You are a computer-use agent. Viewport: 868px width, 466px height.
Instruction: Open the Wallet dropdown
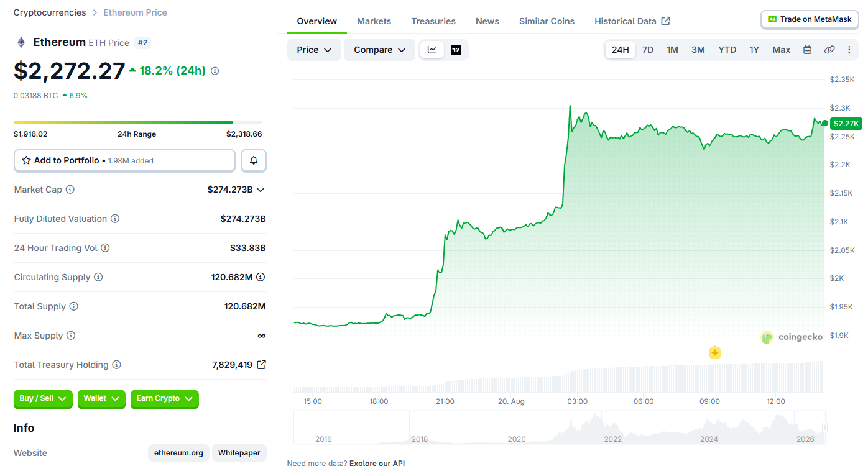coord(101,399)
